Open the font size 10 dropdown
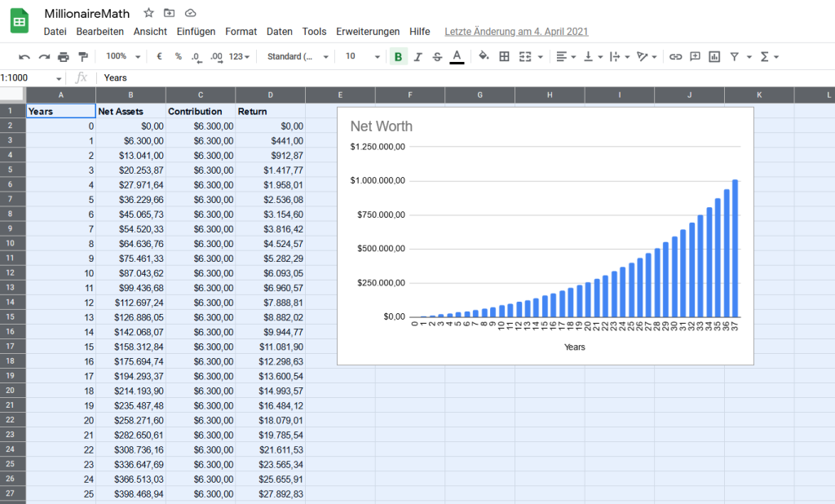The image size is (835, 504). [x=362, y=56]
